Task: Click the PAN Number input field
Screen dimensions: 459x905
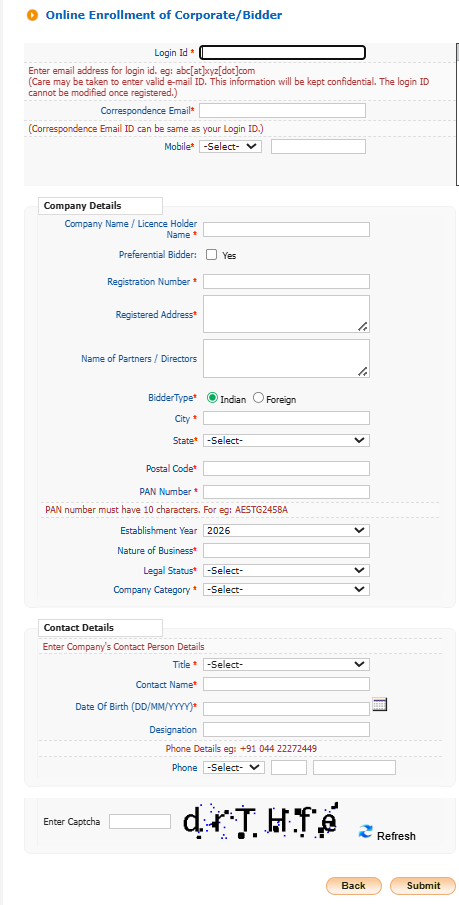Action: point(286,492)
